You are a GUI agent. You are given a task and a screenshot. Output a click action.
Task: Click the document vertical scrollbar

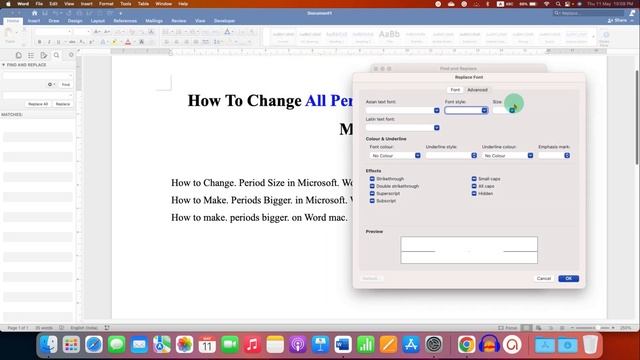tap(637, 118)
